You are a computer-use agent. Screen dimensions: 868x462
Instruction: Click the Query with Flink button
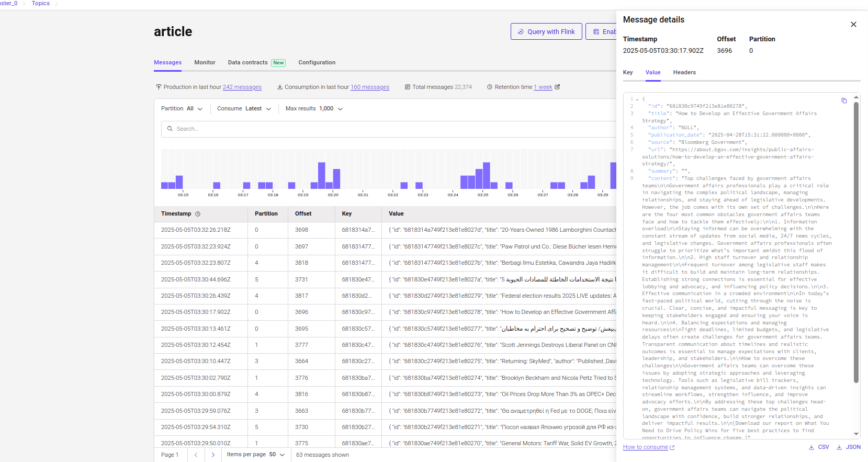[x=546, y=31]
